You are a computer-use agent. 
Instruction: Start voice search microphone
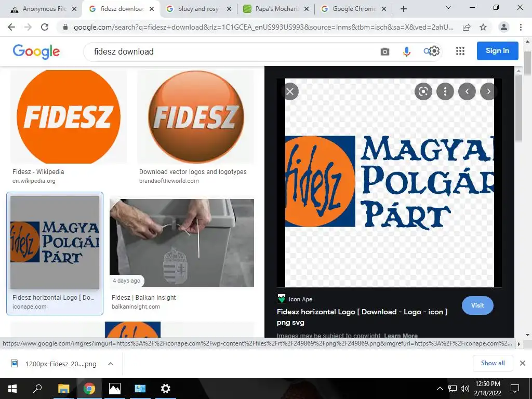click(406, 51)
